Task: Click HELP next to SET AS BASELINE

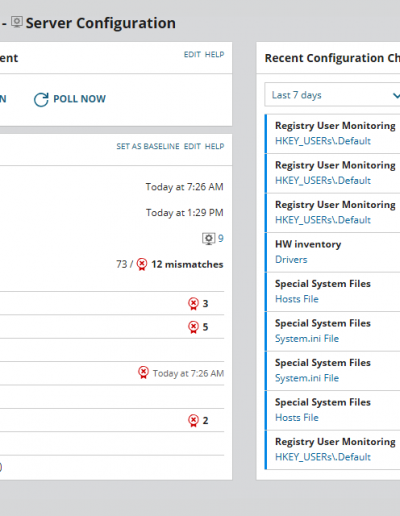Action: (x=214, y=146)
